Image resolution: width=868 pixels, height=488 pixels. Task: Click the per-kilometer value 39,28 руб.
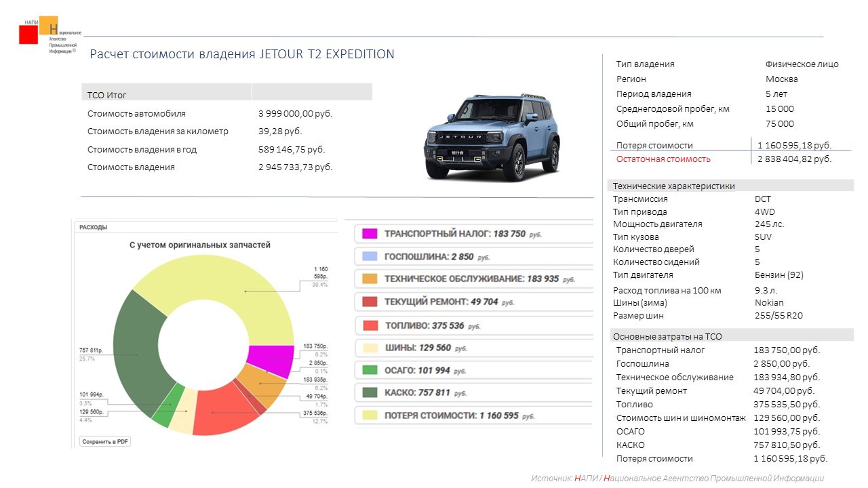pyautogui.click(x=280, y=131)
